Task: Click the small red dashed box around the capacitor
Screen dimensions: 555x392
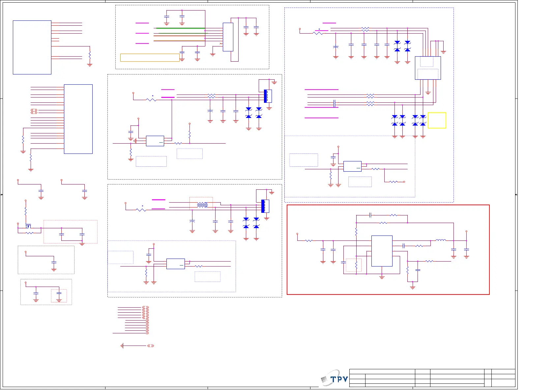Action: [59, 295]
